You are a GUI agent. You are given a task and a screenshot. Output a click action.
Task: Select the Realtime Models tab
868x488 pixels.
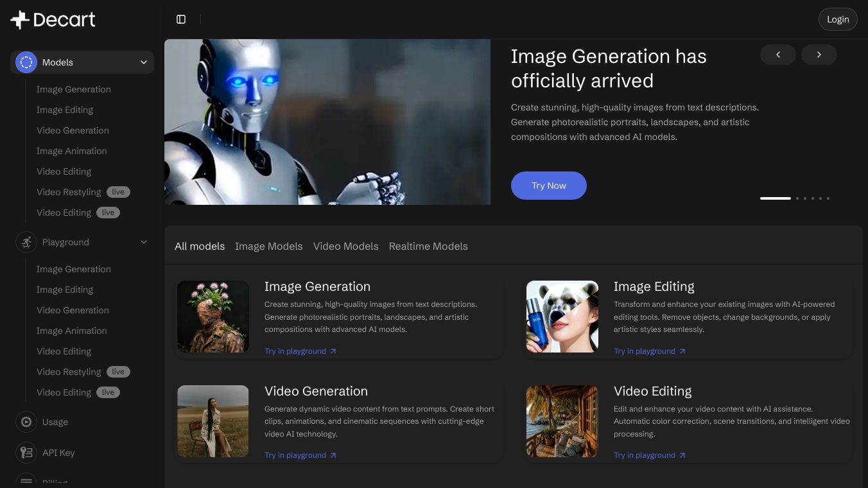coord(428,246)
